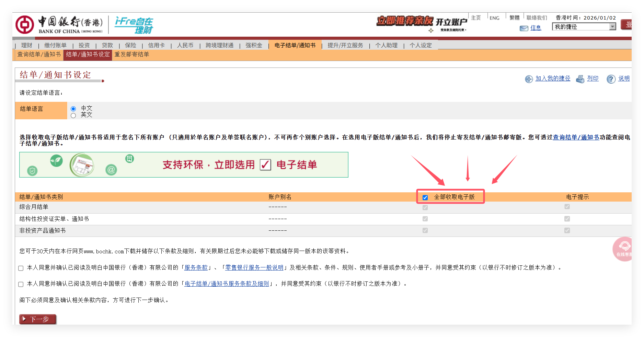
Task: Open the 电子结单/通知书 menu
Action: 295,45
